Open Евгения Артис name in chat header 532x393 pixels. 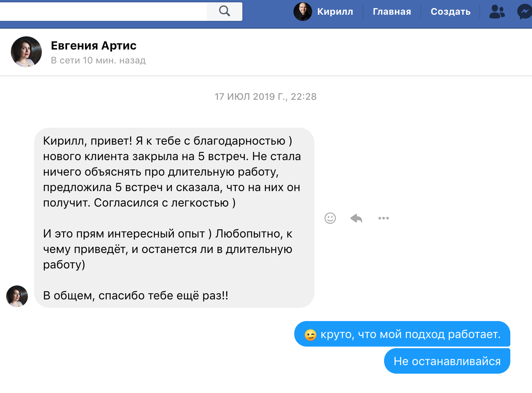(x=94, y=46)
